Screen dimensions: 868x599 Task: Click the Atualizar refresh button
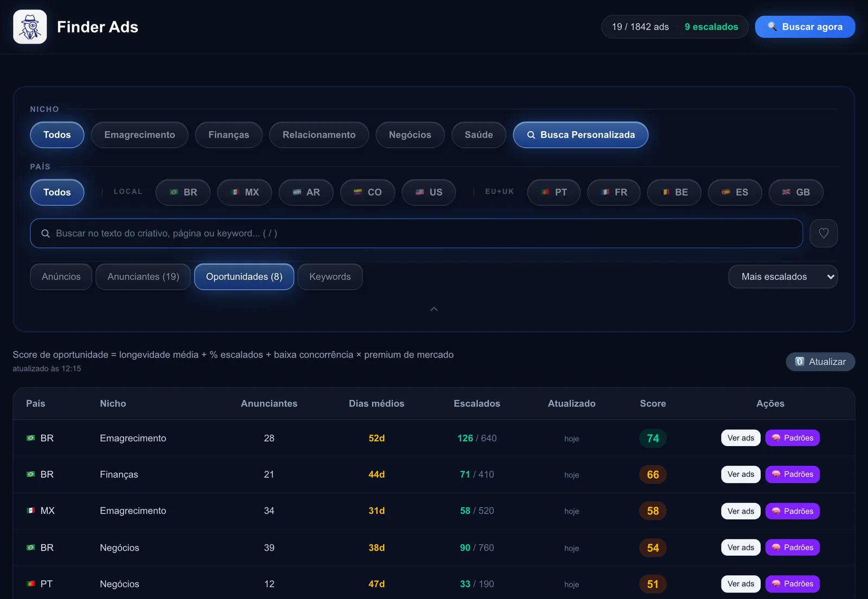click(x=820, y=362)
